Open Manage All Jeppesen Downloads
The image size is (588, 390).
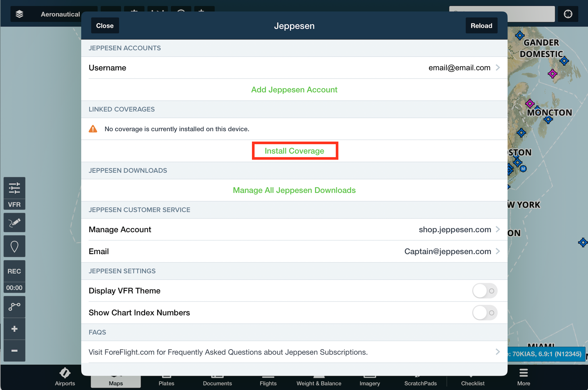tap(294, 190)
